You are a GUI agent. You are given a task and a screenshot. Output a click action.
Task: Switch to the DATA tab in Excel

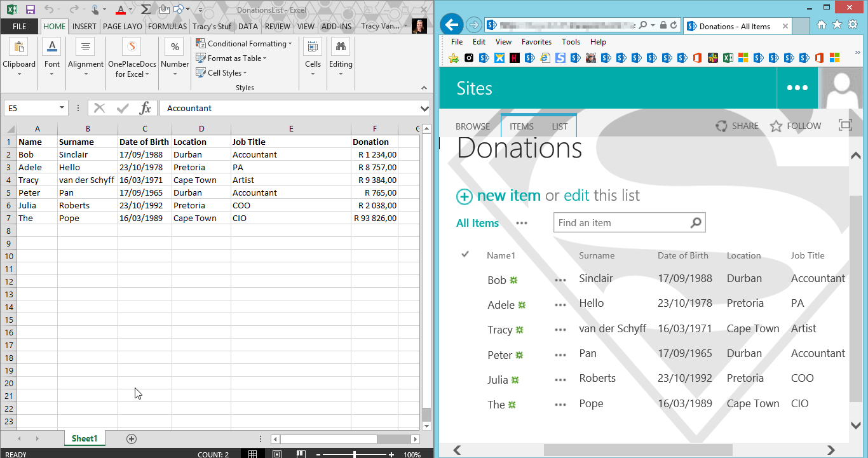248,27
